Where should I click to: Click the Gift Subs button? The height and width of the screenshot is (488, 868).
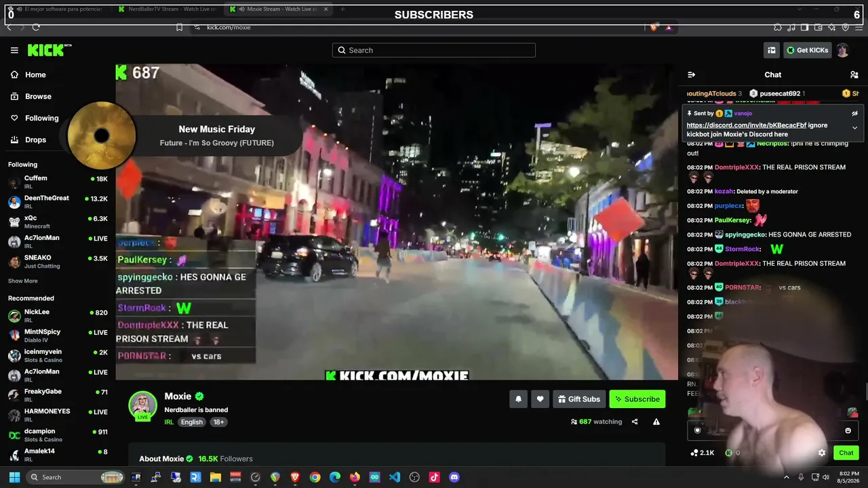pyautogui.click(x=579, y=399)
